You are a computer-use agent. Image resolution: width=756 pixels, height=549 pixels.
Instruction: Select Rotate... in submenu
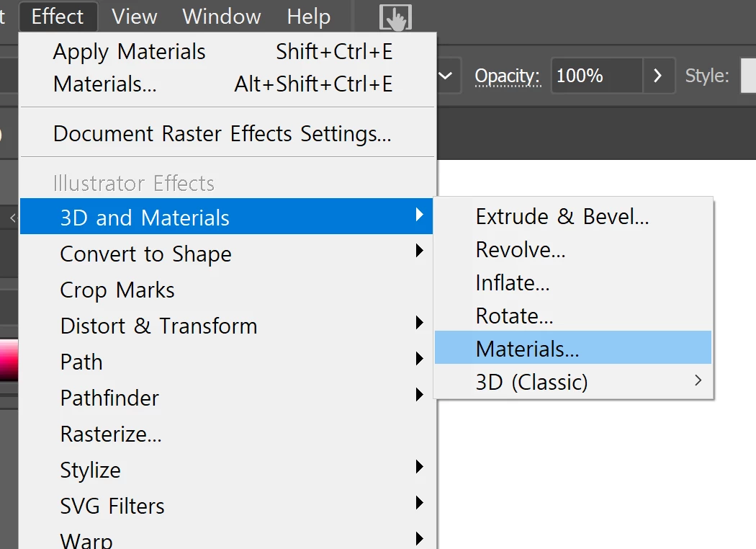[573, 316]
